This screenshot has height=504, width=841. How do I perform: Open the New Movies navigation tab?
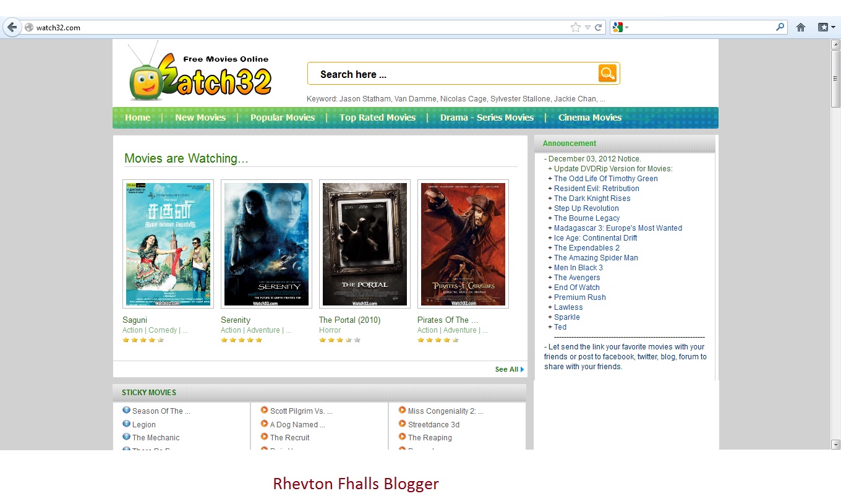(x=200, y=117)
